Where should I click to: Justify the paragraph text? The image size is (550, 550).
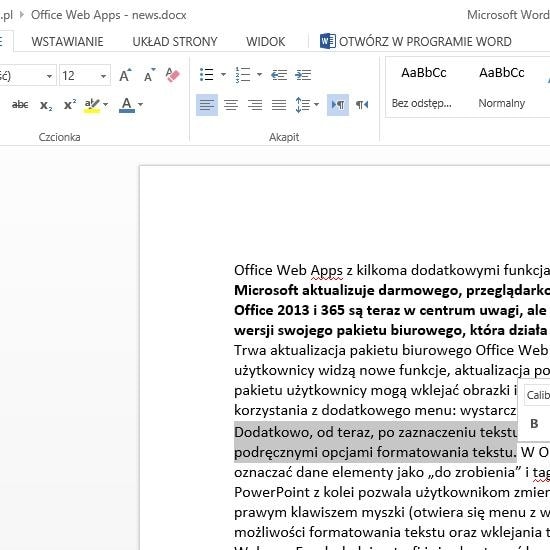pyautogui.click(x=279, y=105)
